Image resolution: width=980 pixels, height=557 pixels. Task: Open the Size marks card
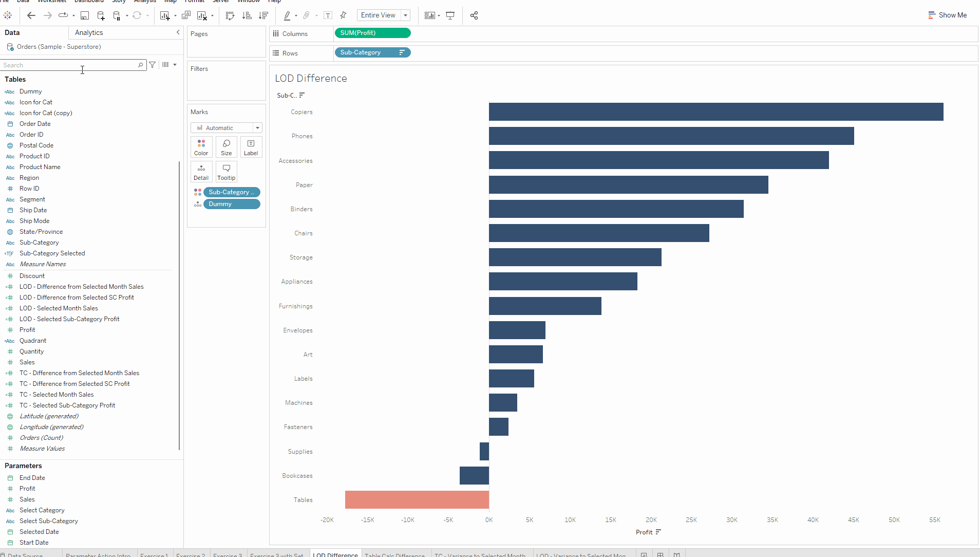[x=227, y=147]
